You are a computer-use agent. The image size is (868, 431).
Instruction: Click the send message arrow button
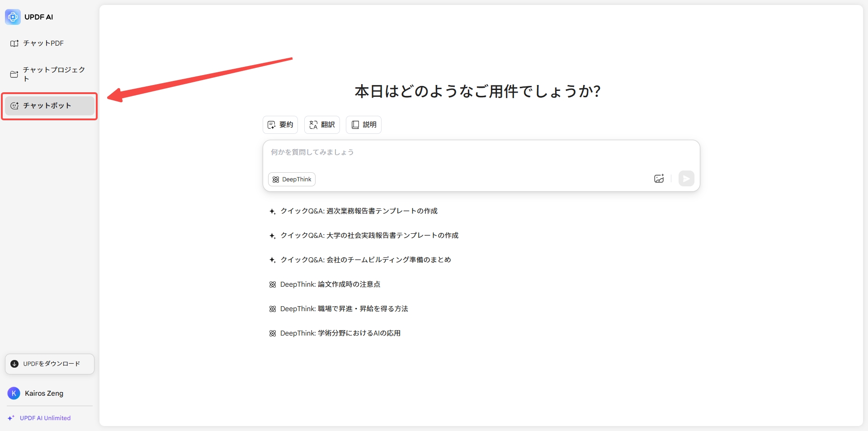point(686,179)
